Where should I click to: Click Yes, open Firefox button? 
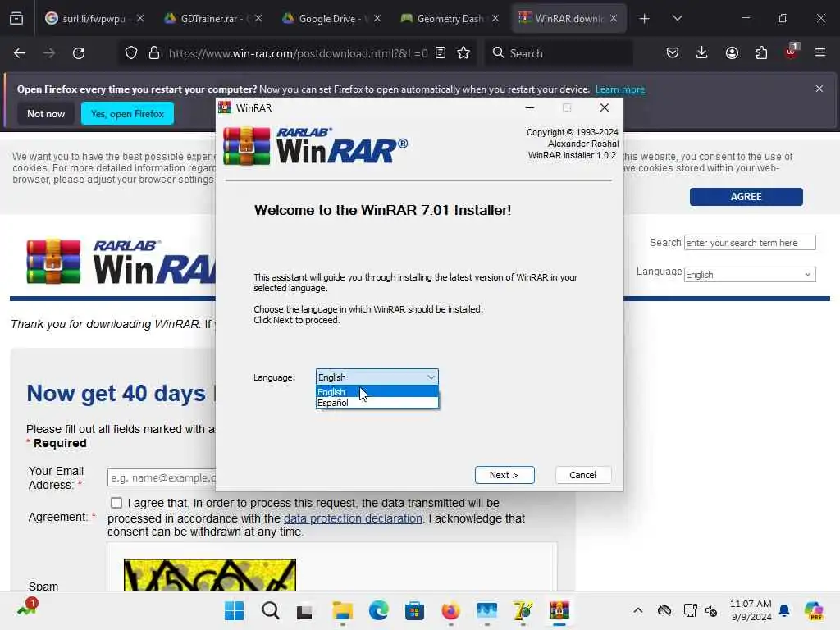tap(127, 113)
